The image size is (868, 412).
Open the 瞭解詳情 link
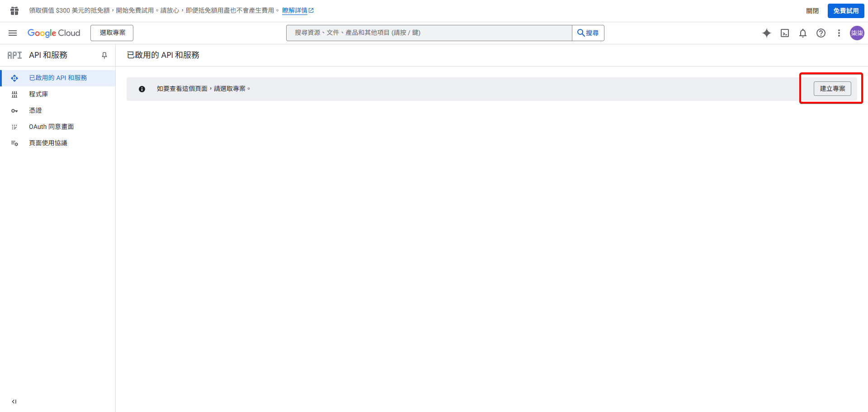pyautogui.click(x=296, y=10)
